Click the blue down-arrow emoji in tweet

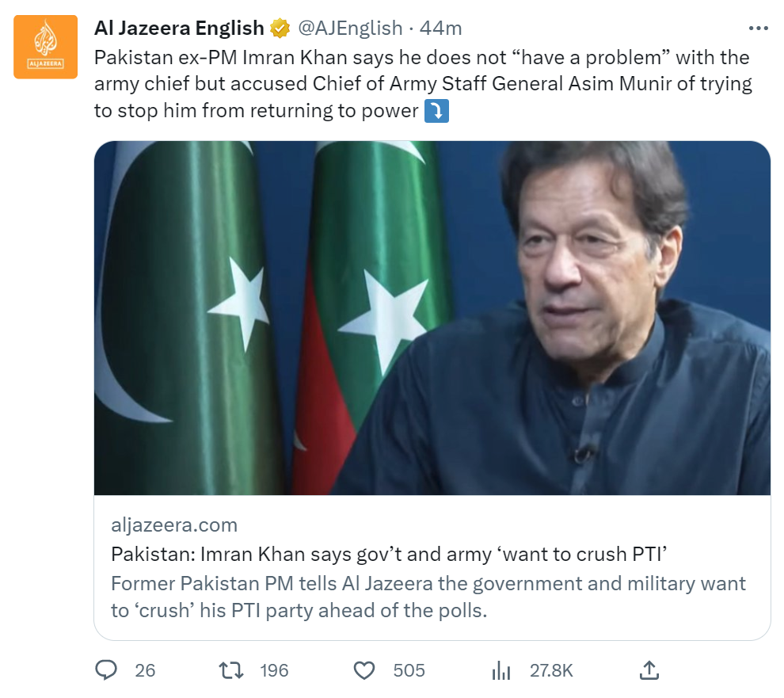click(x=436, y=111)
